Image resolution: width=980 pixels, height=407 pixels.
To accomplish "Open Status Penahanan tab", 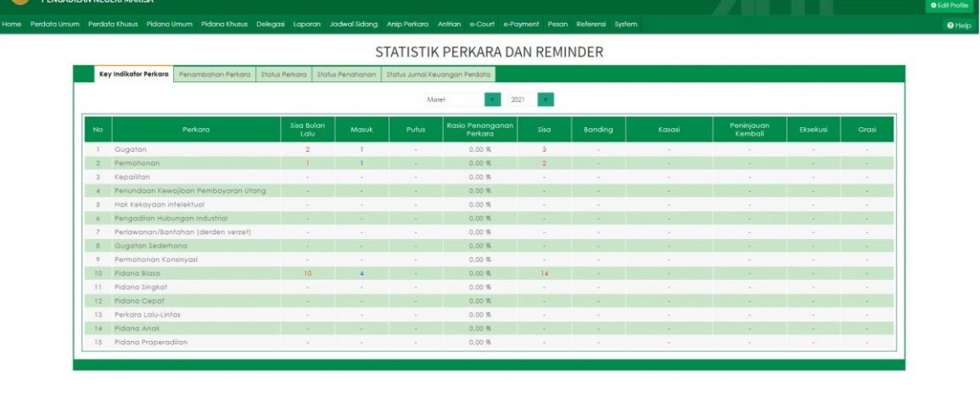I will [x=346, y=75].
